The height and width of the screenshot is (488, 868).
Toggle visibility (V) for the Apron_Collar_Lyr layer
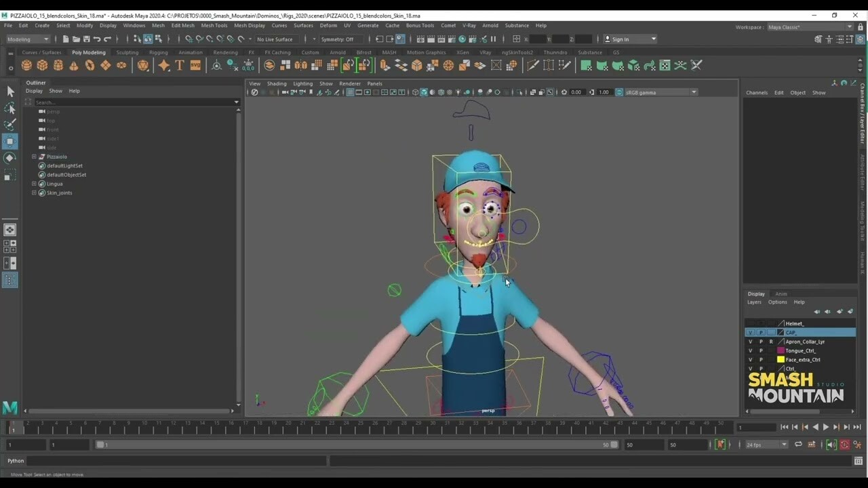[750, 342]
